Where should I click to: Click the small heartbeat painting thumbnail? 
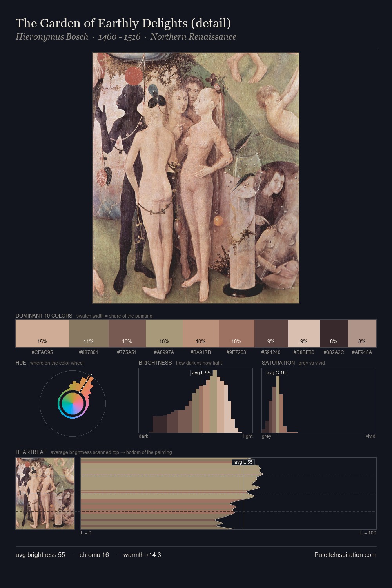[x=45, y=494]
